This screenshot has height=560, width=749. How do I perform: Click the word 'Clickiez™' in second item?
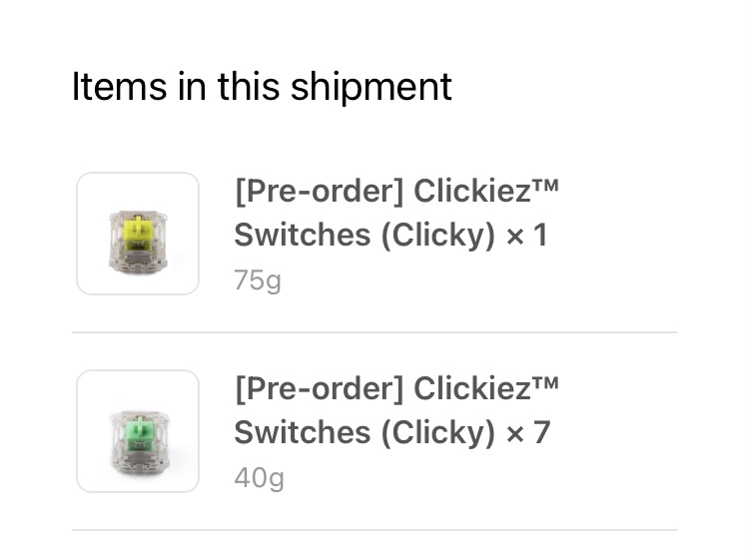(485, 388)
